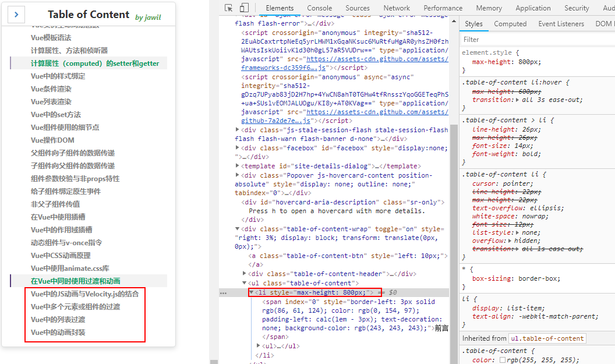Viewport: 615px width, 364px height.
Task: Switch to the Console tab
Action: click(x=319, y=8)
